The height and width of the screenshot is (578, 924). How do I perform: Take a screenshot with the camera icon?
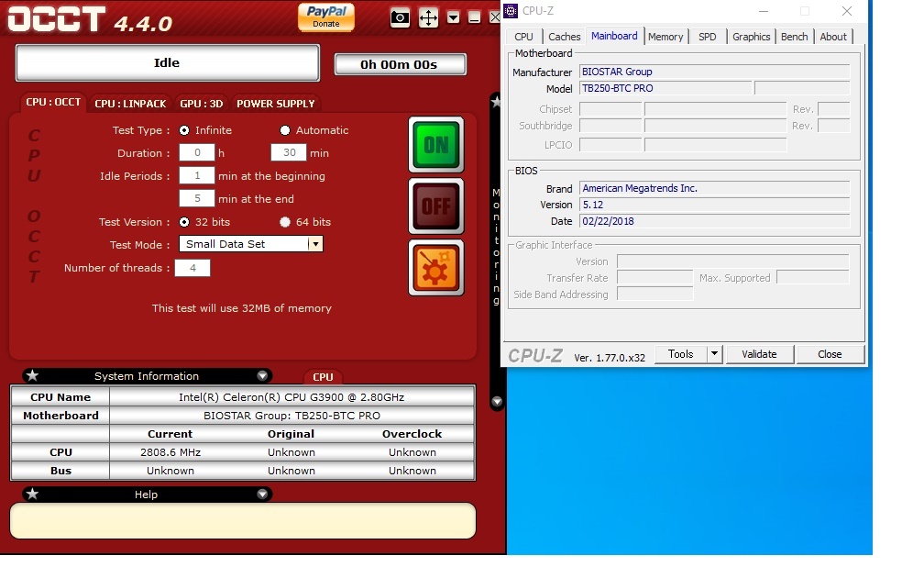[x=400, y=17]
